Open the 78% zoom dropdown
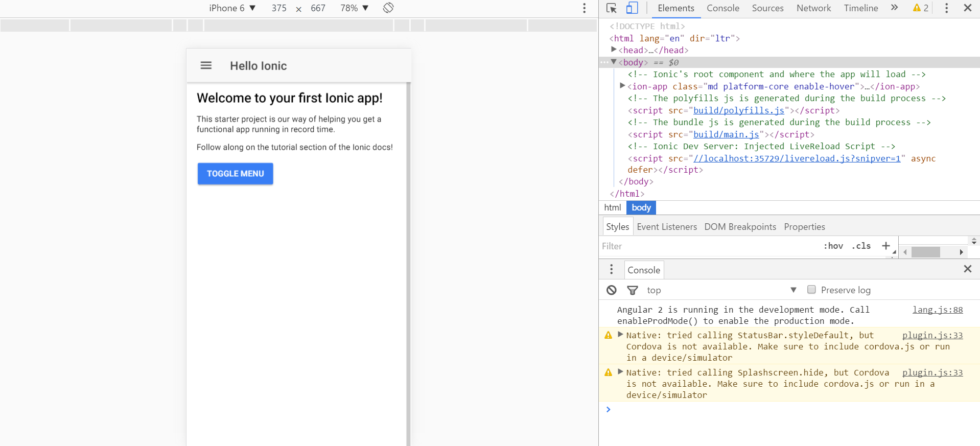Image resolution: width=980 pixels, height=446 pixels. (x=354, y=8)
